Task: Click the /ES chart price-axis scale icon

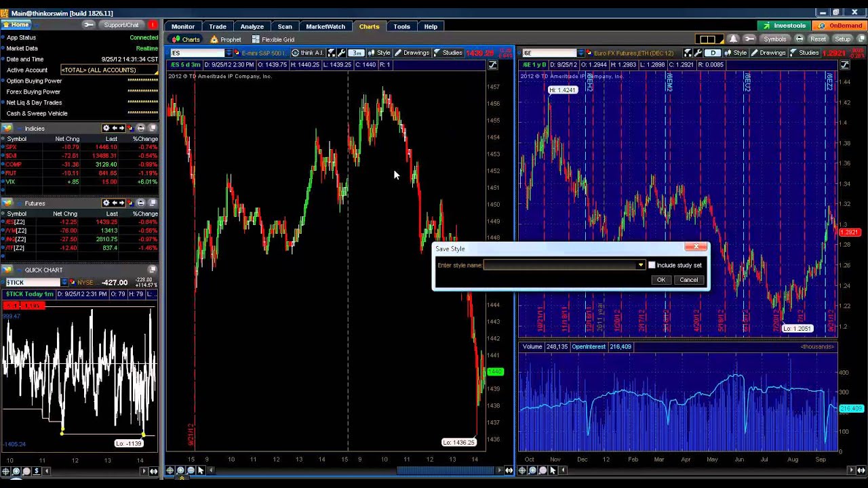Action: tap(493, 65)
